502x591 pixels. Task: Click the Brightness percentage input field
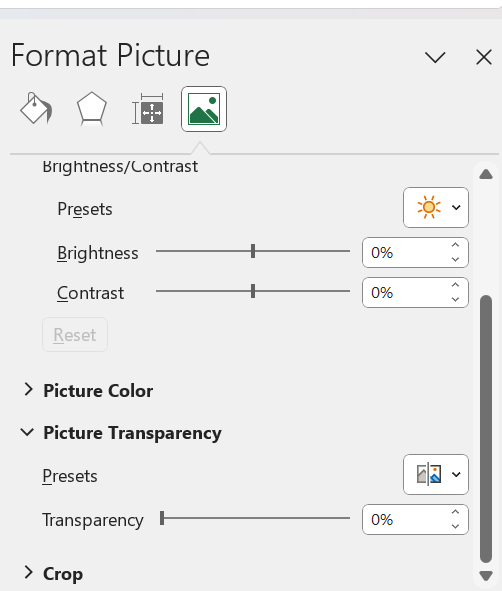[x=406, y=253]
